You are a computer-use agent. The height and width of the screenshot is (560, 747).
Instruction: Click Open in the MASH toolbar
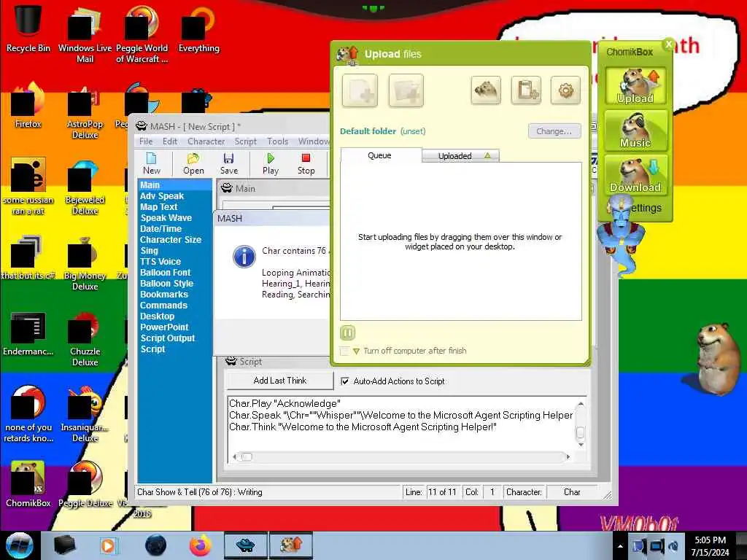click(x=193, y=164)
